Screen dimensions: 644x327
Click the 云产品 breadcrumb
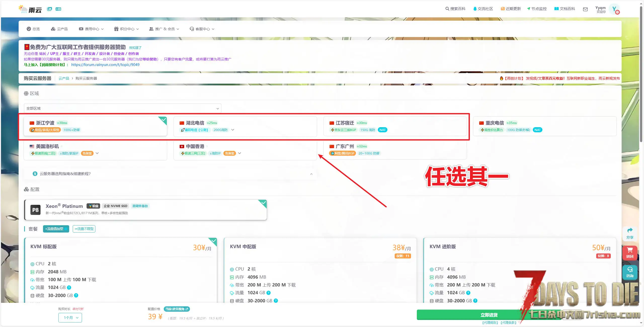pos(64,78)
